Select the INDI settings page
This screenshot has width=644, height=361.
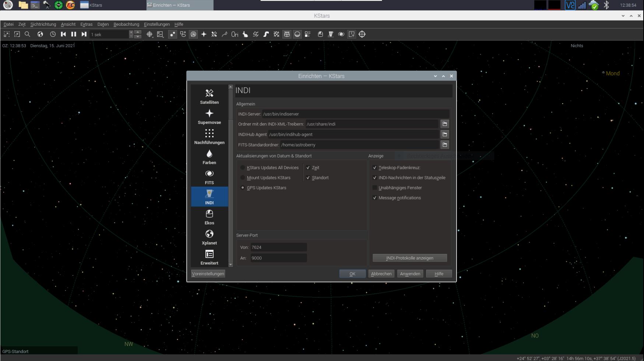(209, 197)
